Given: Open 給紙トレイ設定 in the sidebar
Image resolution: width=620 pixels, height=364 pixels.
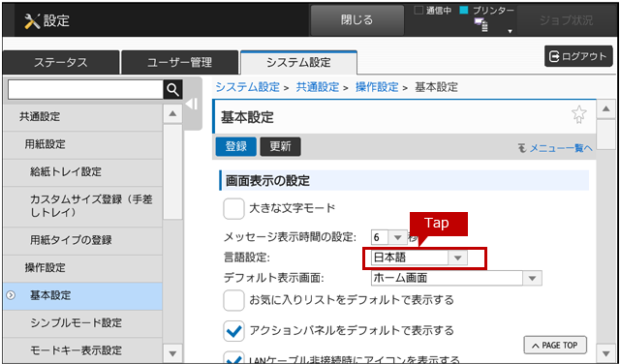Looking at the screenshot, I should pos(82,172).
